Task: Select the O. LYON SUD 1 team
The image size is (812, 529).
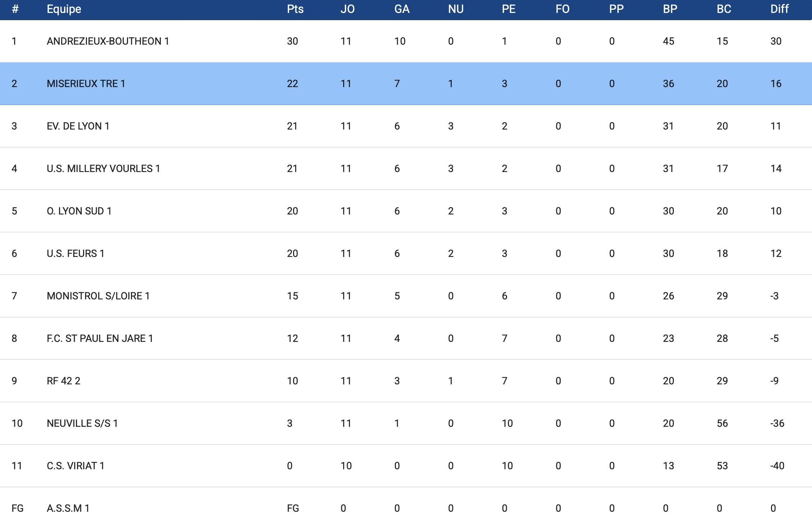Action: click(x=79, y=211)
